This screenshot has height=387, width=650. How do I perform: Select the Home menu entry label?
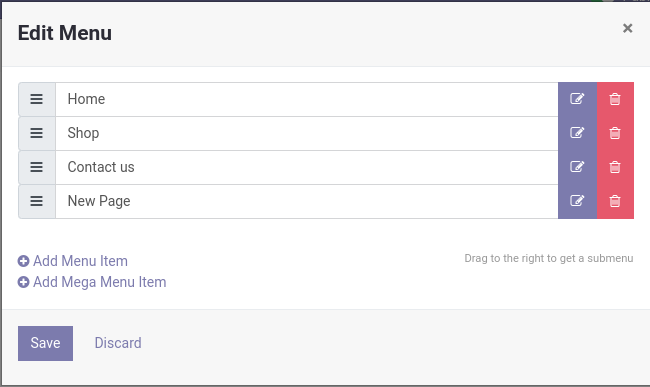[x=86, y=99]
